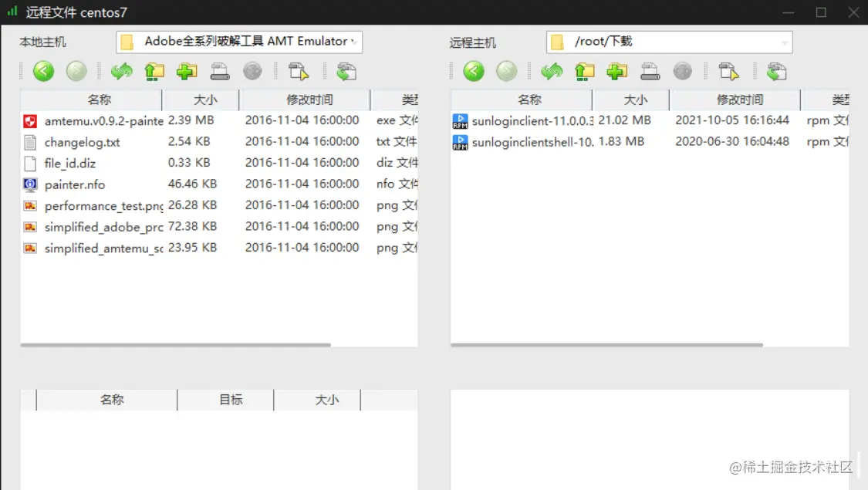The height and width of the screenshot is (490, 868).
Task: Refresh the local host file list
Action: [x=121, y=72]
